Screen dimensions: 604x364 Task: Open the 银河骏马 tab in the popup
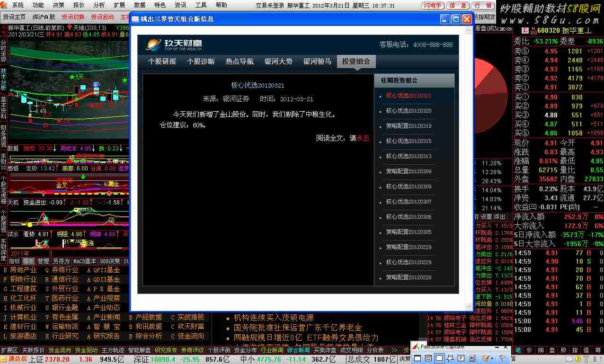tap(317, 62)
